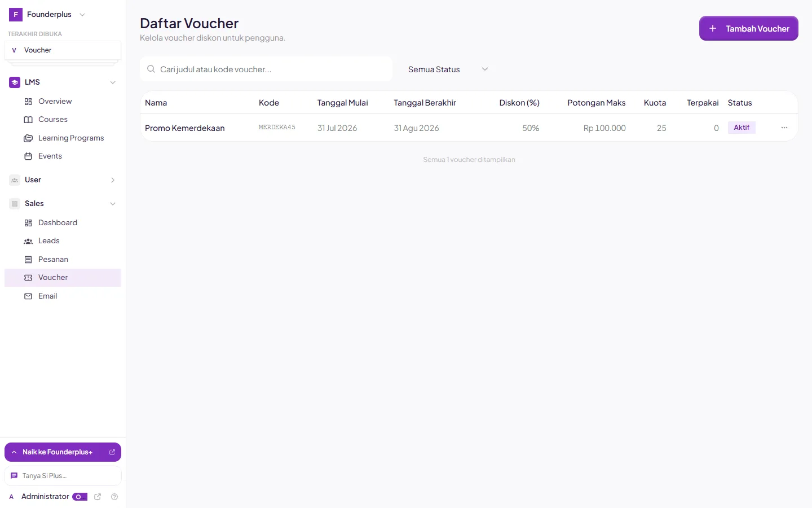
Task: Click the search magnifier icon
Action: coord(151,69)
